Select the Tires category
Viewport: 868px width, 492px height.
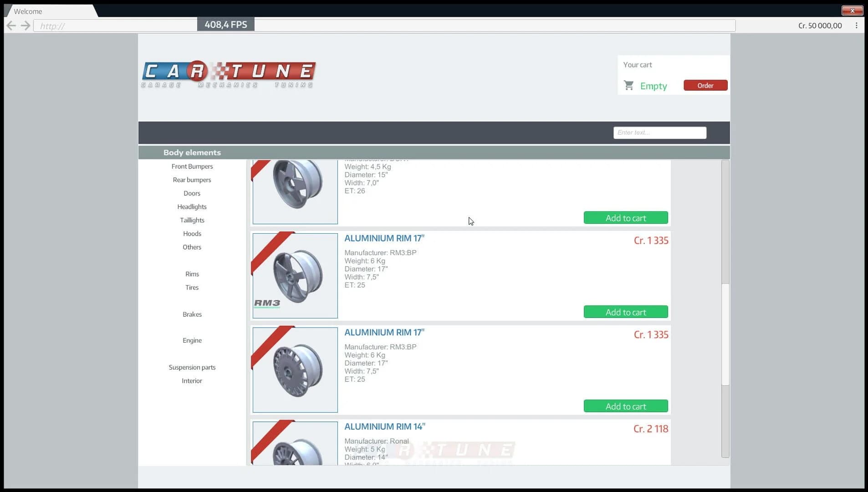click(x=192, y=287)
